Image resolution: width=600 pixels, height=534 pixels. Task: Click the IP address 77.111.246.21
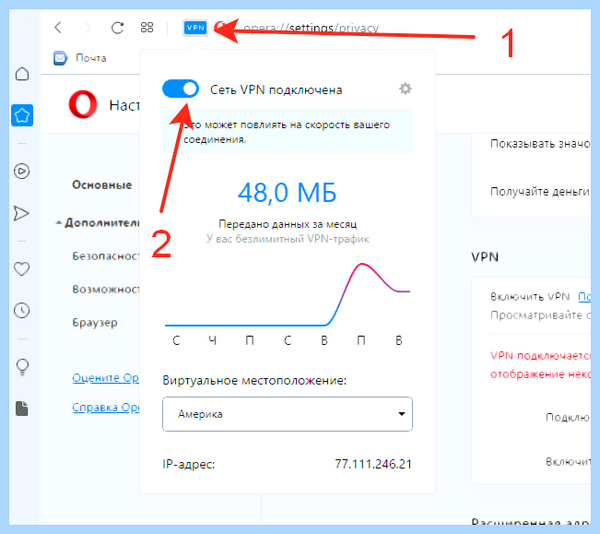pyautogui.click(x=373, y=464)
